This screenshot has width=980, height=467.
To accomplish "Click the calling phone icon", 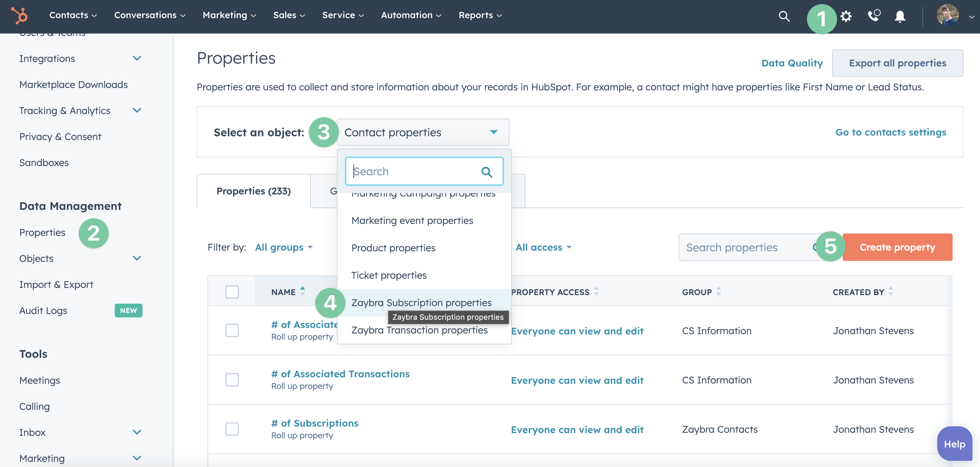I will pyautogui.click(x=874, y=16).
